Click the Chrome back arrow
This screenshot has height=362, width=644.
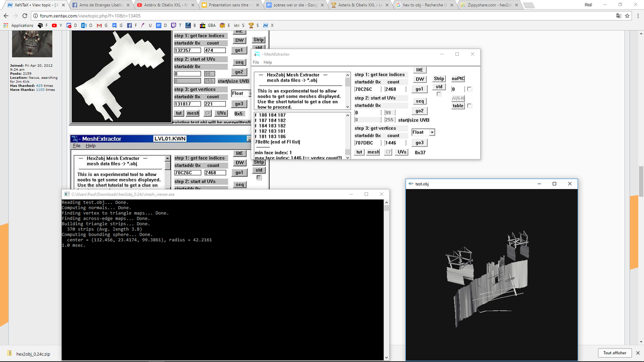click(6, 16)
